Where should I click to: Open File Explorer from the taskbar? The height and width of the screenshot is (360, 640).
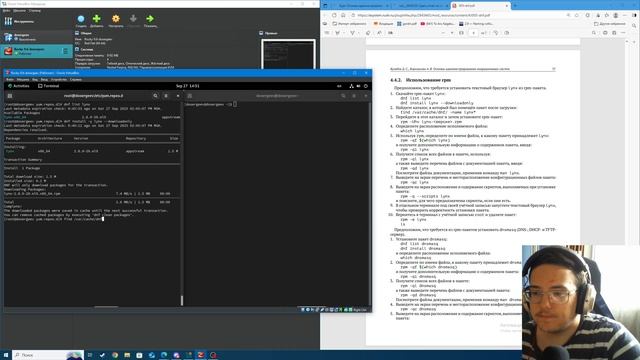pyautogui.click(x=127, y=355)
